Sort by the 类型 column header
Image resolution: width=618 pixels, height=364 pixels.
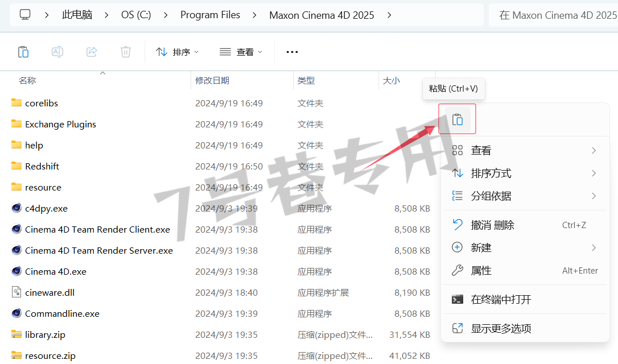pyautogui.click(x=306, y=80)
